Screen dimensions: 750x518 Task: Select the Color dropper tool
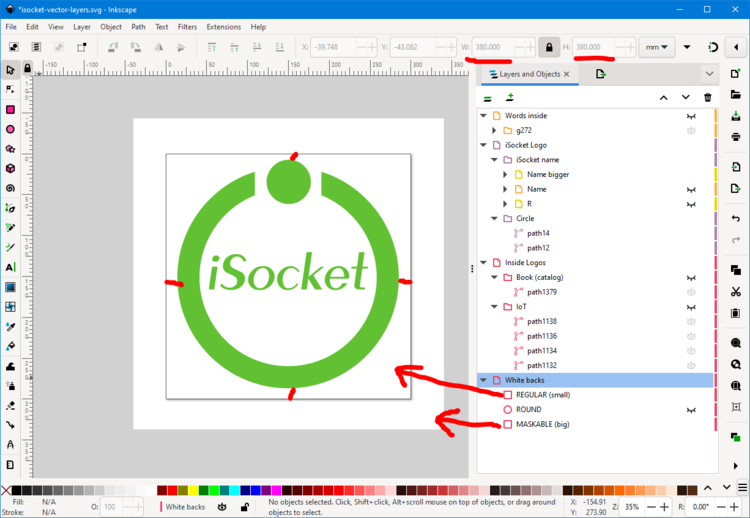[10, 326]
